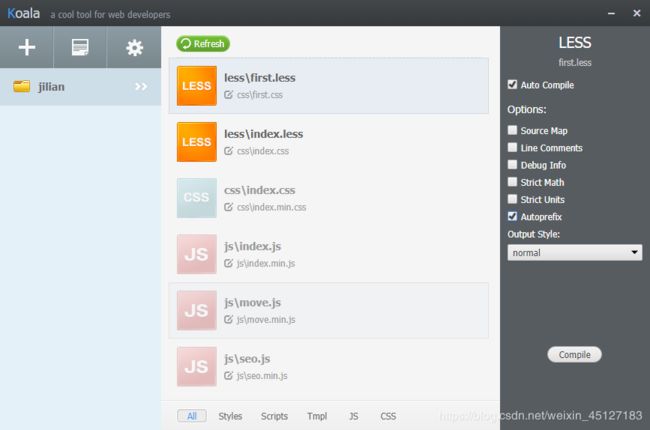Enable the Strict Math option
Image resolution: width=650 pixels, height=430 pixels.
[512, 182]
